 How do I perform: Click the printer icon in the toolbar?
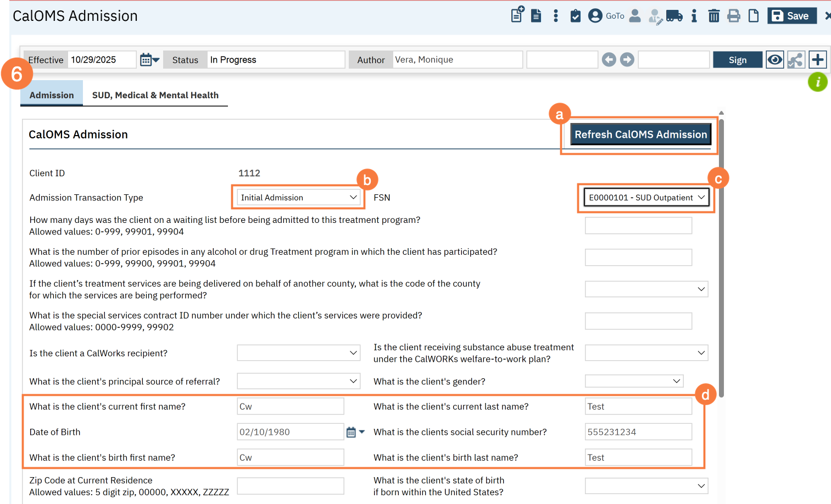coord(733,16)
